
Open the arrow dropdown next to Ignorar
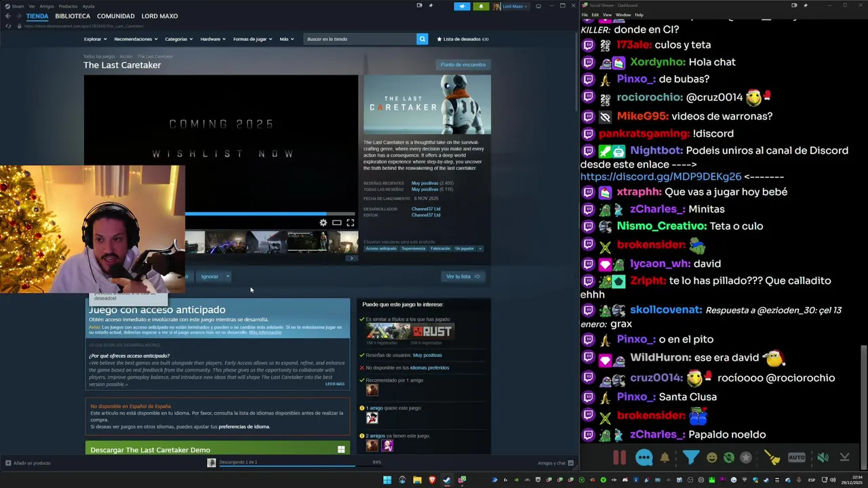(x=228, y=276)
